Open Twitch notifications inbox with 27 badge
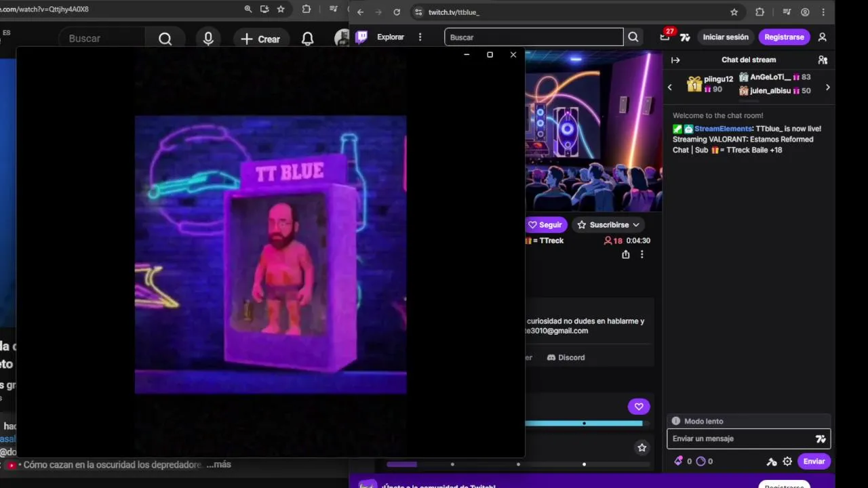868x488 pixels. pos(665,37)
